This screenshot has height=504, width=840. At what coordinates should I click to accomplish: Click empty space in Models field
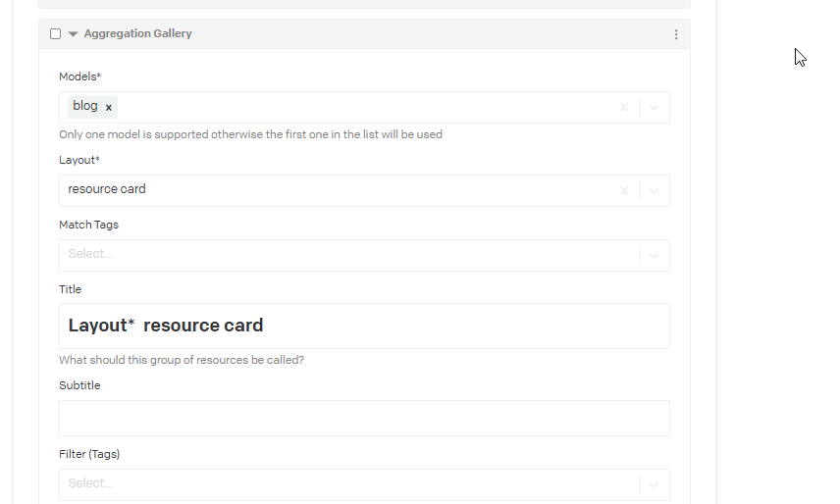tap(363, 107)
